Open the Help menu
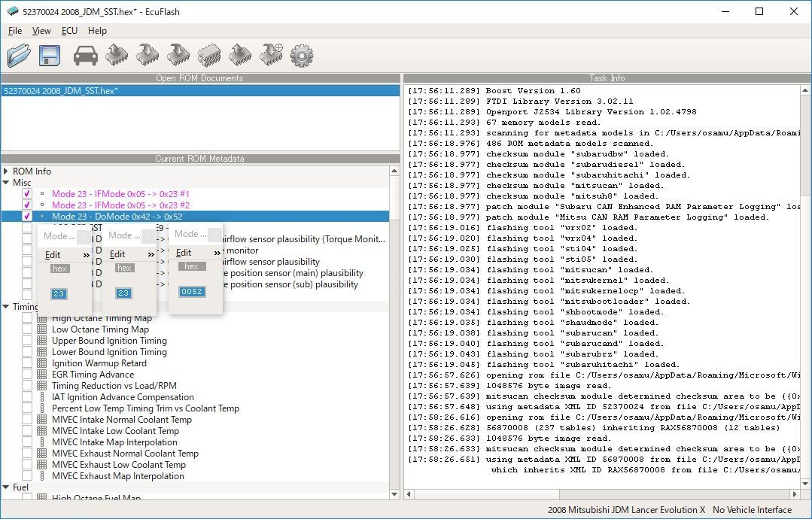This screenshot has height=519, width=812. point(97,31)
